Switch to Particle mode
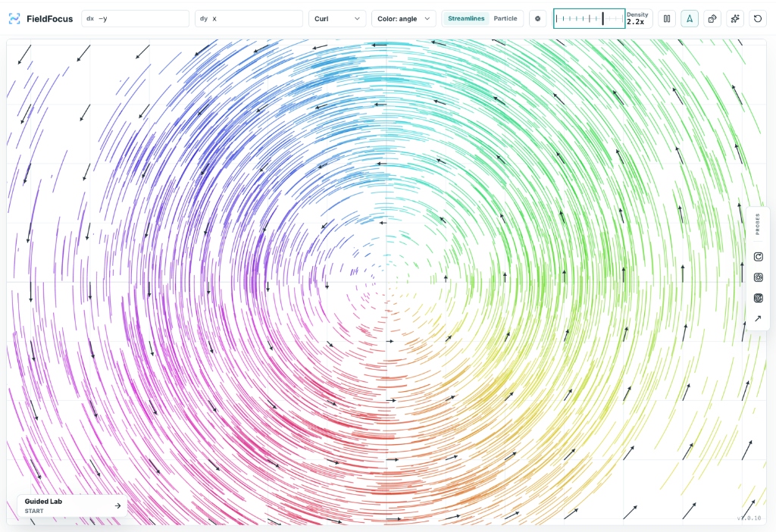Viewport: 776px width, 532px height. tap(505, 18)
